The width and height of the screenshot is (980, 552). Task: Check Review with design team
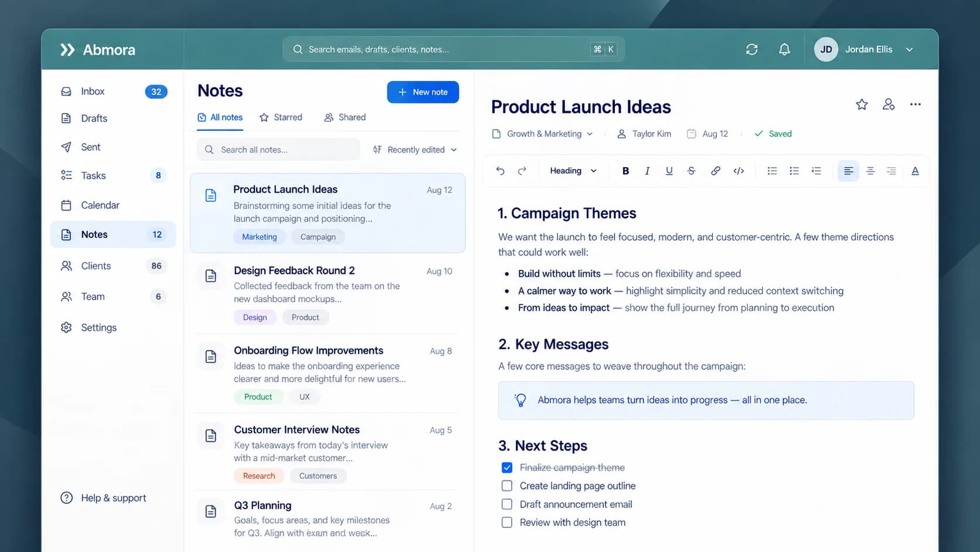[x=507, y=522]
